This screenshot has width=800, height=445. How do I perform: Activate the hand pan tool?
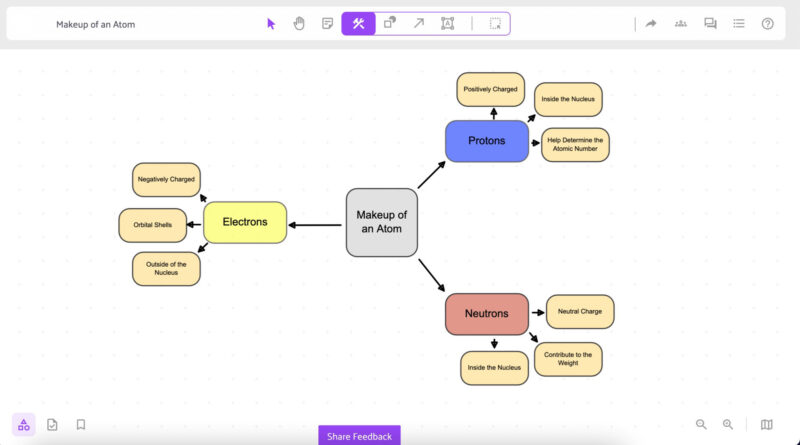pyautogui.click(x=299, y=24)
